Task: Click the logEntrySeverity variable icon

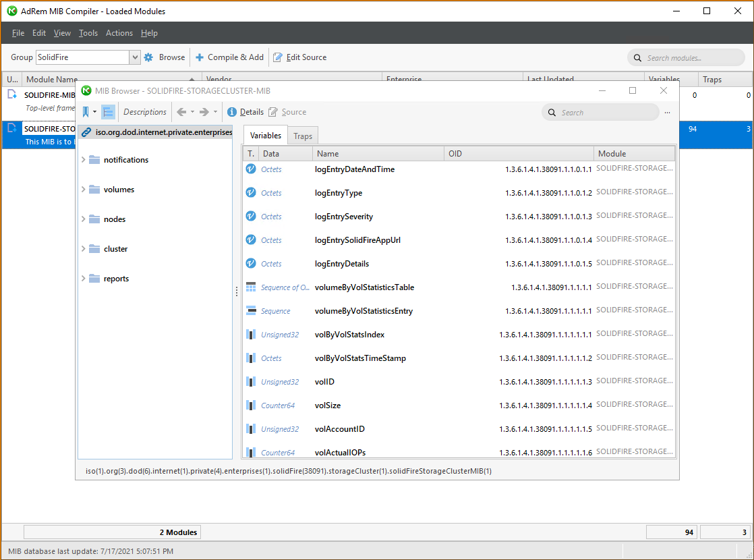Action: pos(251,216)
